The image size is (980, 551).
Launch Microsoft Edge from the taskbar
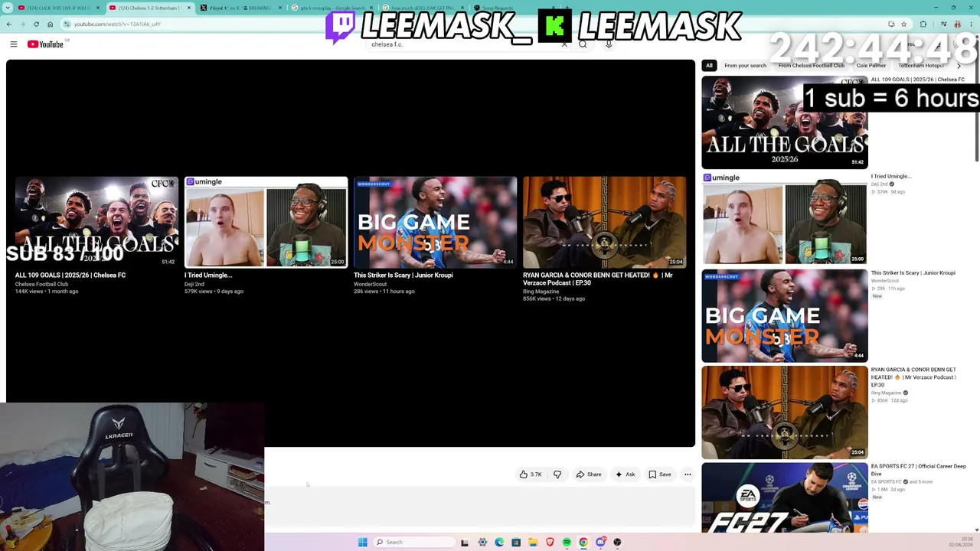coord(499,543)
